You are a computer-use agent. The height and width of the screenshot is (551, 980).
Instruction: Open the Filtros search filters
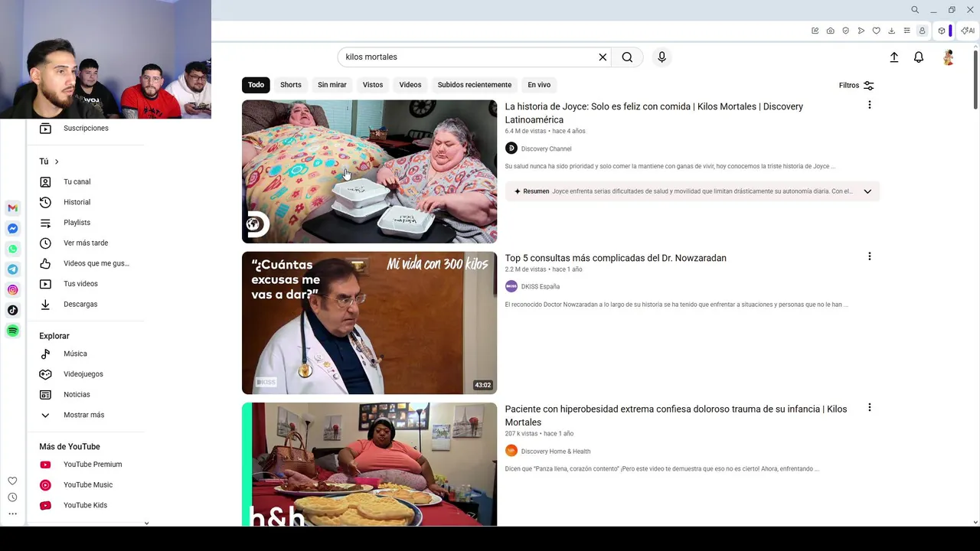(x=857, y=86)
